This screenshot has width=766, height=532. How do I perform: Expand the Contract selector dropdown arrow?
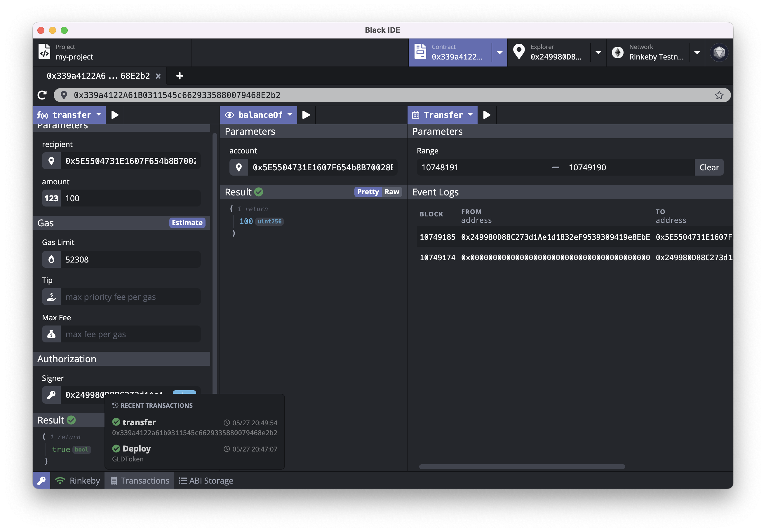(499, 53)
